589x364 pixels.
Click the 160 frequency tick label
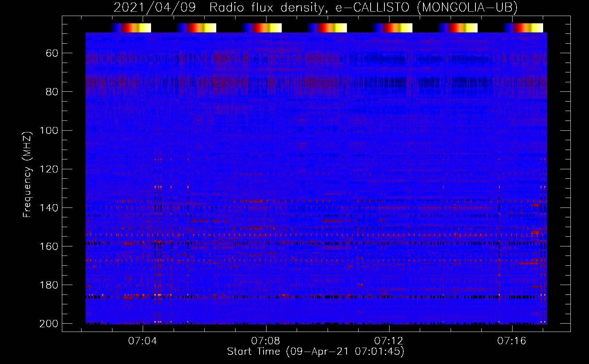pos(49,246)
